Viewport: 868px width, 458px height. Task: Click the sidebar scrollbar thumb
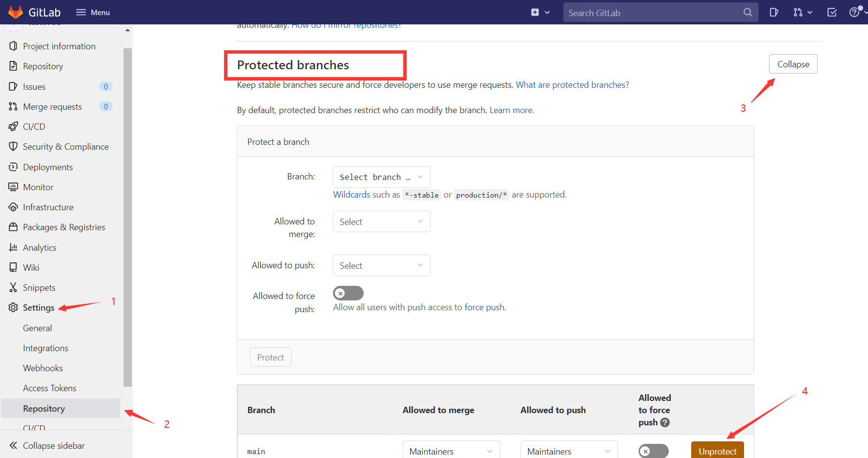click(128, 217)
